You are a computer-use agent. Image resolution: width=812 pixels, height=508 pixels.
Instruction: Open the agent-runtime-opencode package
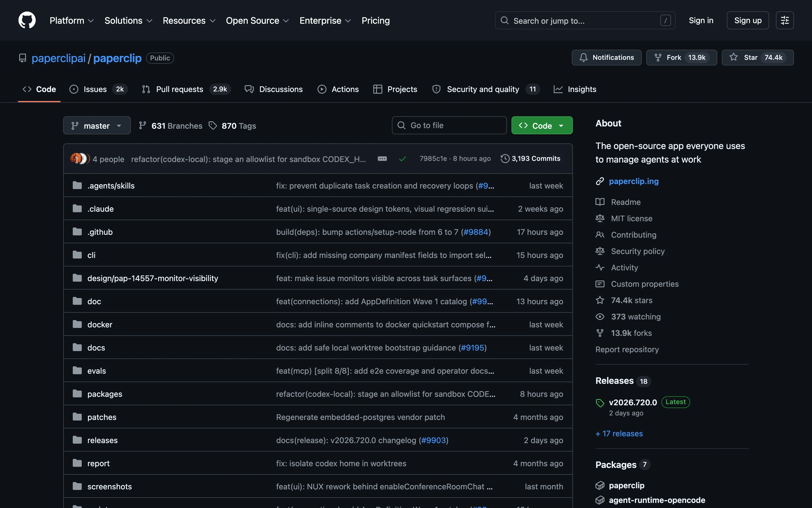click(x=657, y=500)
